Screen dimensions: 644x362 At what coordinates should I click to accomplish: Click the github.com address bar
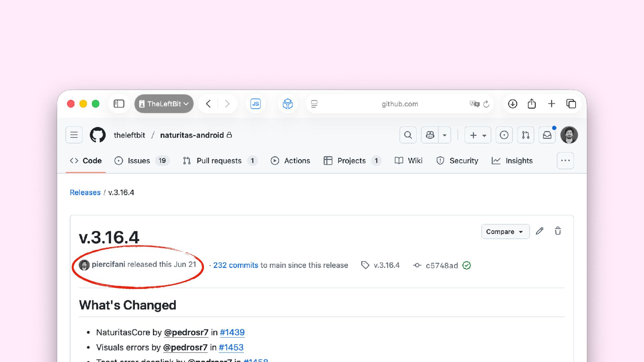[x=399, y=104]
